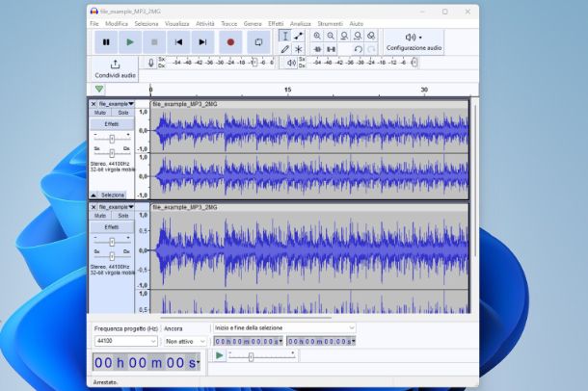Viewport: 588px width, 391px height.
Task: Select the Envelope tool
Action: tap(299, 36)
